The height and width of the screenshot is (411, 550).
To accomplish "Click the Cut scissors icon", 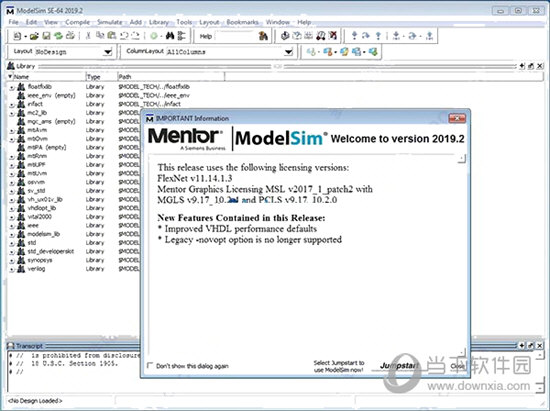I will 88,36.
